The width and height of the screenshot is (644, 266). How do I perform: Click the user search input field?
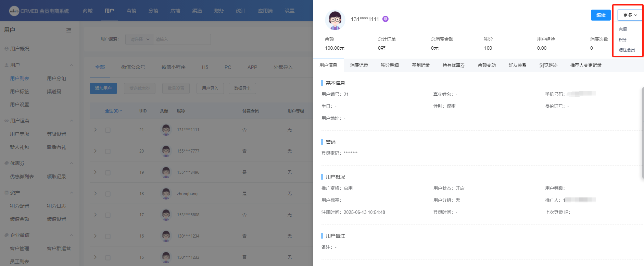coord(181,39)
